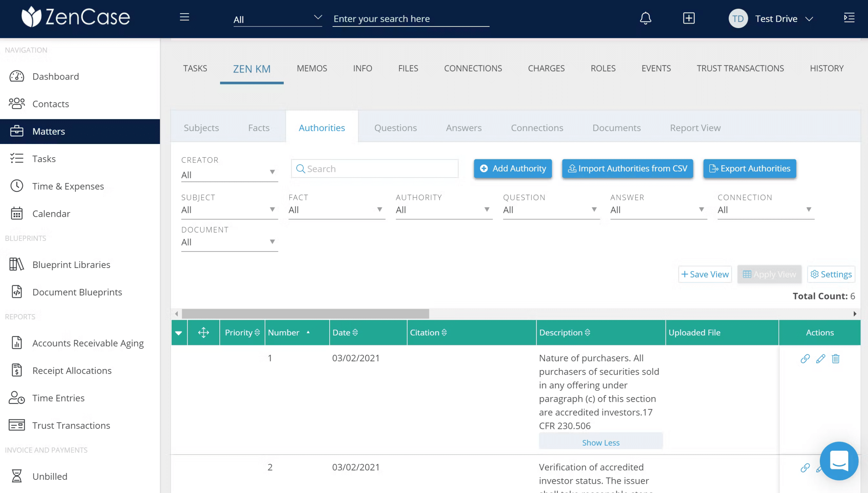Open the Trust Transactions matter tab
The width and height of the screenshot is (868, 493).
740,68
